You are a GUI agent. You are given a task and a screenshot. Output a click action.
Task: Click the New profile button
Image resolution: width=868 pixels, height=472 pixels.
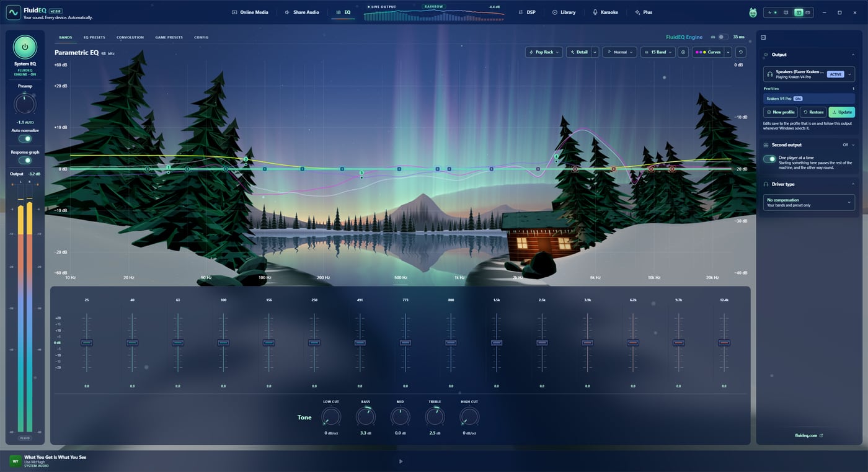coord(781,112)
